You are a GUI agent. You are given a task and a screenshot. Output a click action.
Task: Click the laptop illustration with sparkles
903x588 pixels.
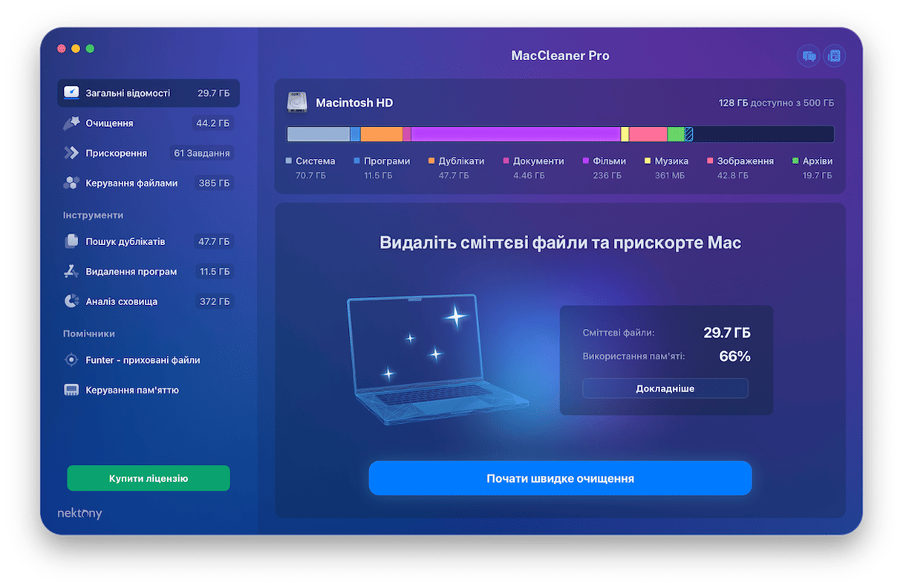pos(437,359)
